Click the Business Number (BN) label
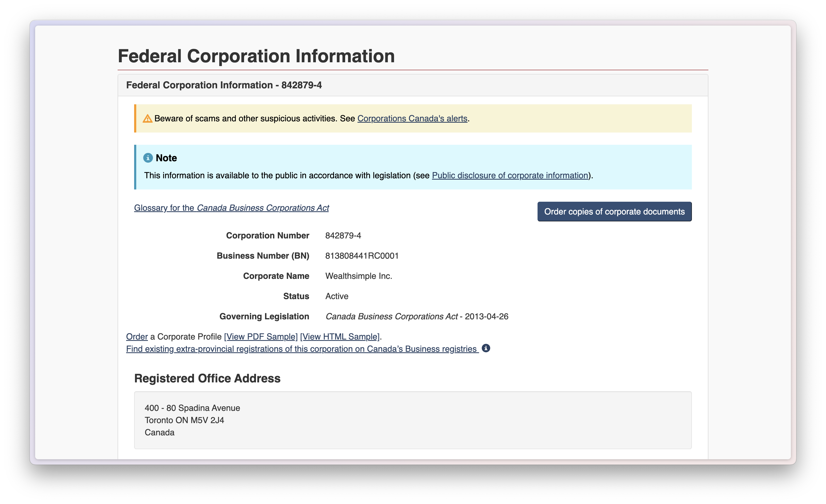 click(x=263, y=256)
